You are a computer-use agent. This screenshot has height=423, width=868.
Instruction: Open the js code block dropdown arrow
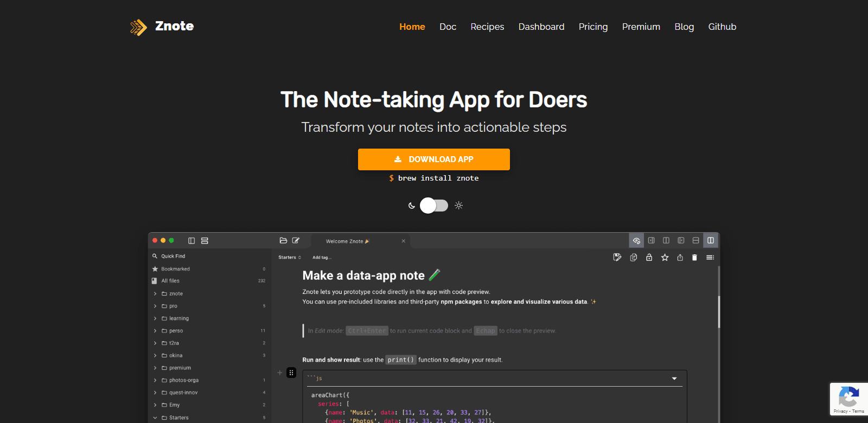pyautogui.click(x=674, y=379)
